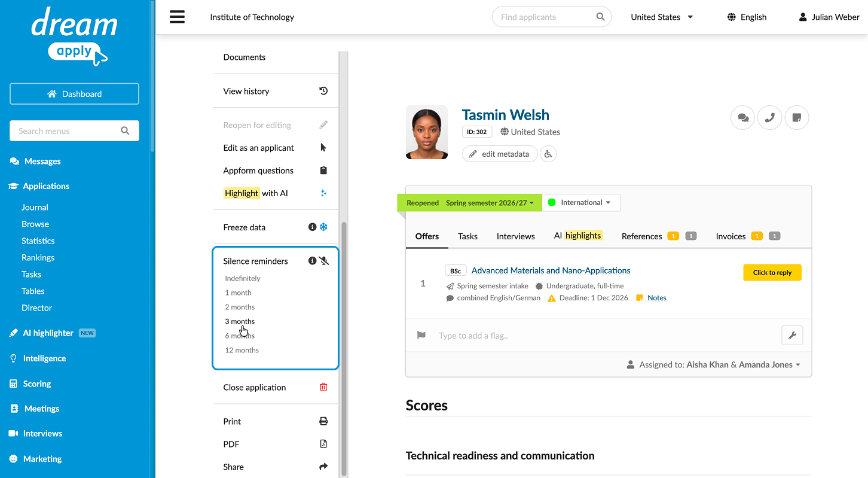
Task: Open the English language selector
Action: point(747,17)
